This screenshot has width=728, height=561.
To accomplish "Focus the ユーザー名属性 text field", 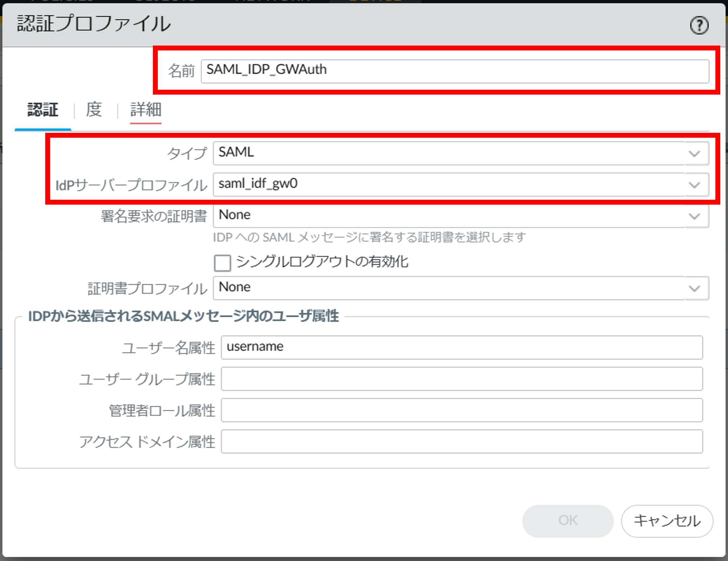I will click(x=461, y=347).
